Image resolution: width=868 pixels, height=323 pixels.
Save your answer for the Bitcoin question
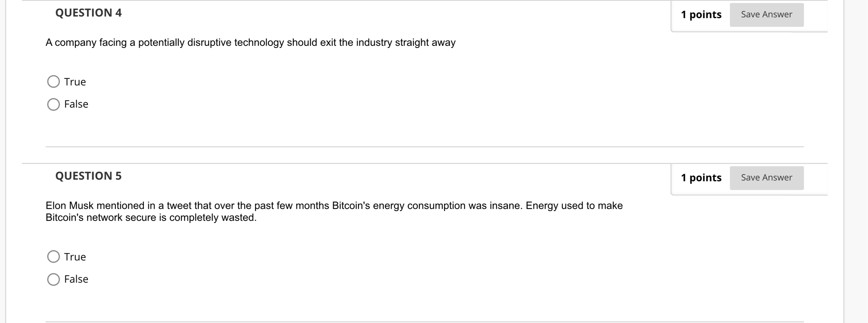point(767,177)
